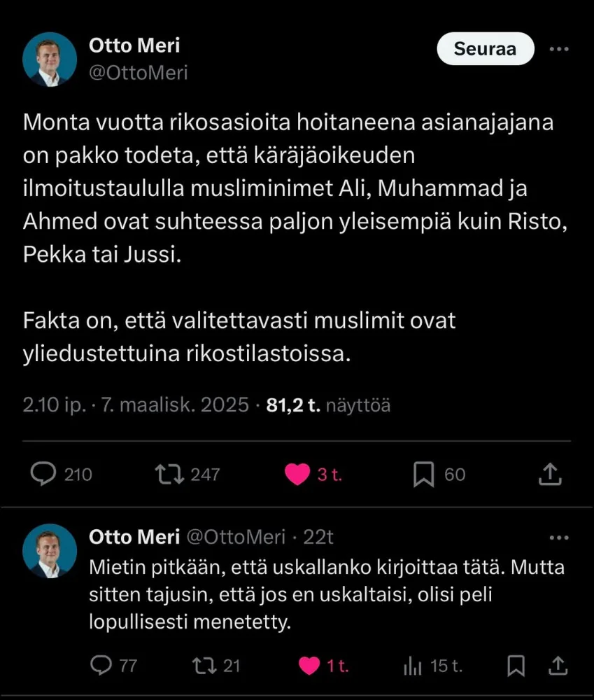Open the 81,2 t. näyttöä view count
594x700 pixels.
(328, 405)
